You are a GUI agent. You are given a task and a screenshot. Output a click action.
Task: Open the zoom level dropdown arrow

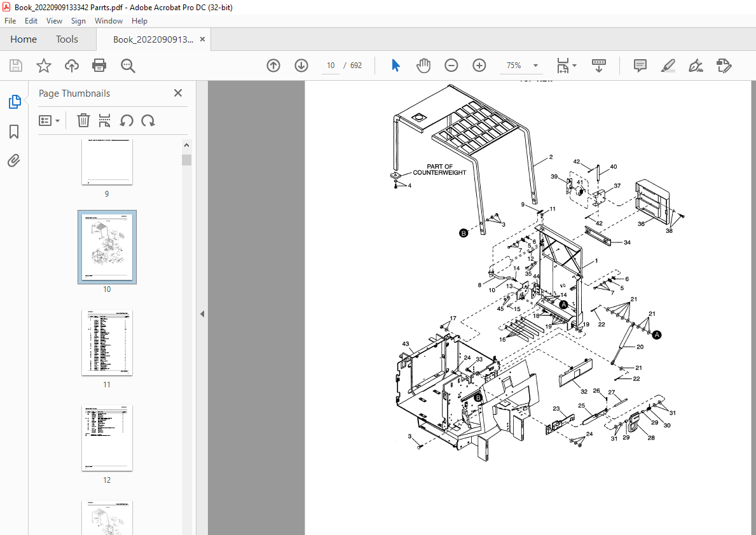tap(535, 66)
